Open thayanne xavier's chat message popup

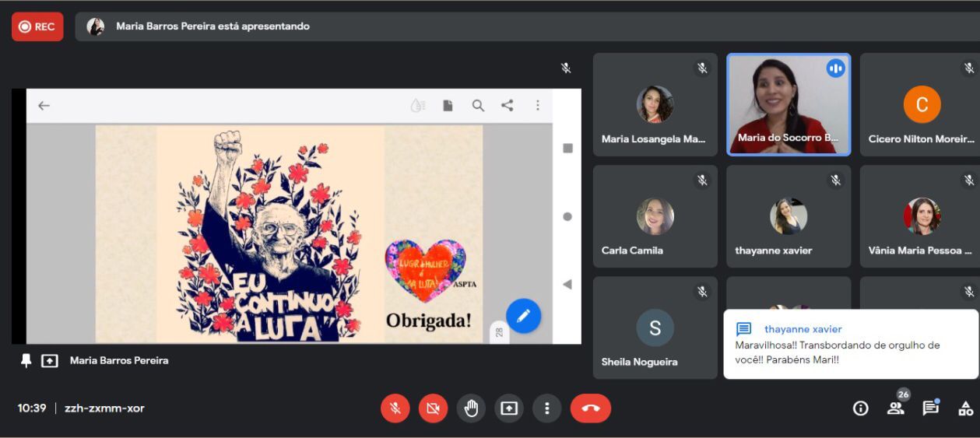pos(850,345)
